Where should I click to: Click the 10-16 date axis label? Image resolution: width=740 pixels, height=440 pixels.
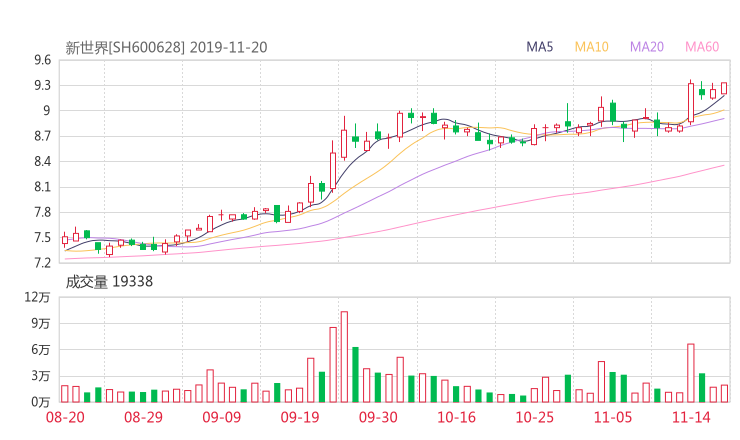[457, 417]
